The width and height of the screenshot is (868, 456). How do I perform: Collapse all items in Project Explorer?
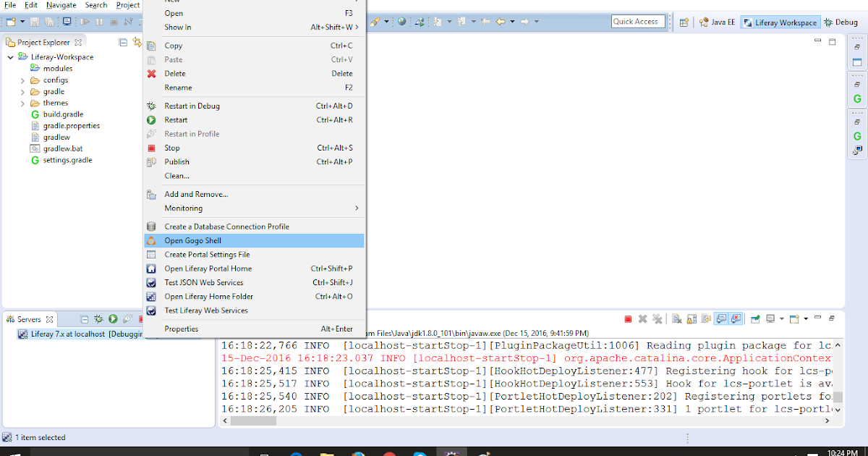click(123, 42)
